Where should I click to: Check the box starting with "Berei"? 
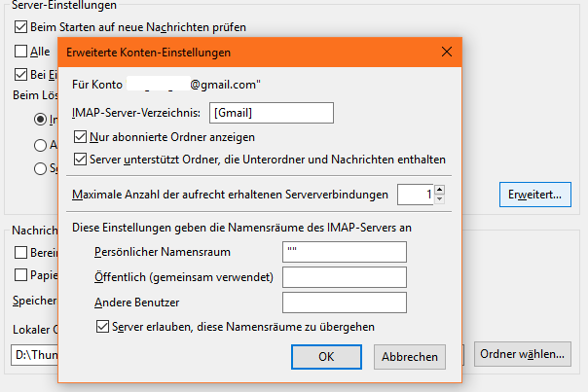[21, 252]
